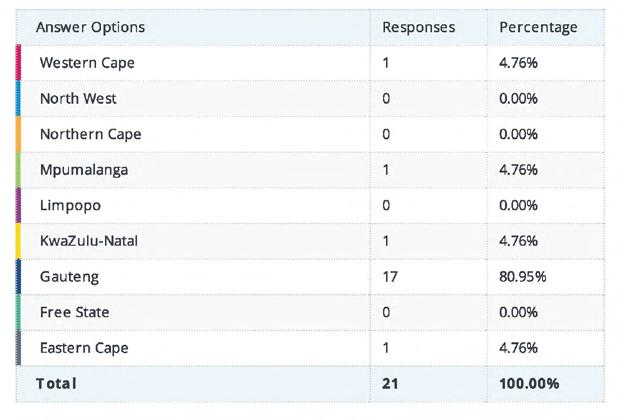
Task: Click the purple Limpopo color swatch
Action: (19, 205)
